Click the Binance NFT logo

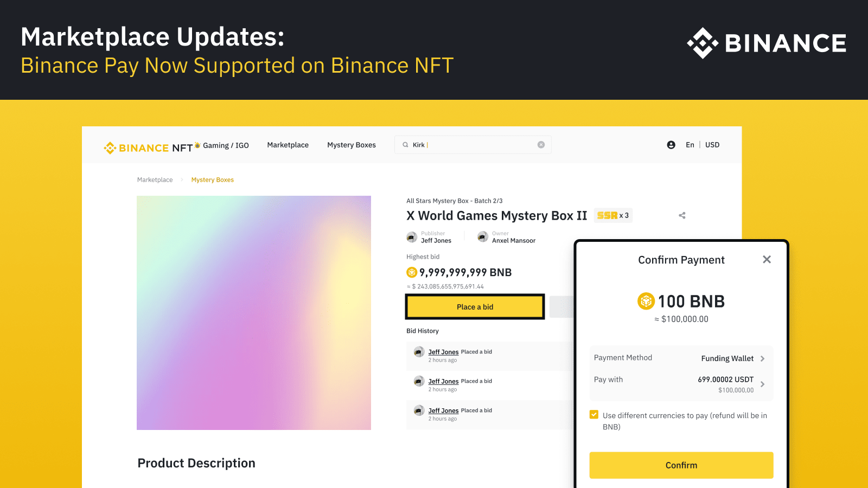point(148,147)
